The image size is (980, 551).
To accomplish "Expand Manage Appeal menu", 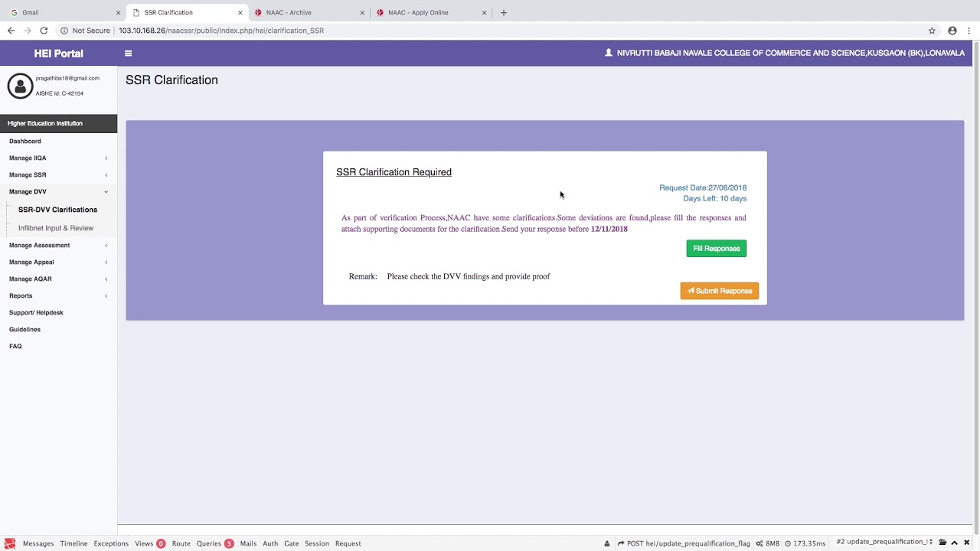I will (58, 262).
